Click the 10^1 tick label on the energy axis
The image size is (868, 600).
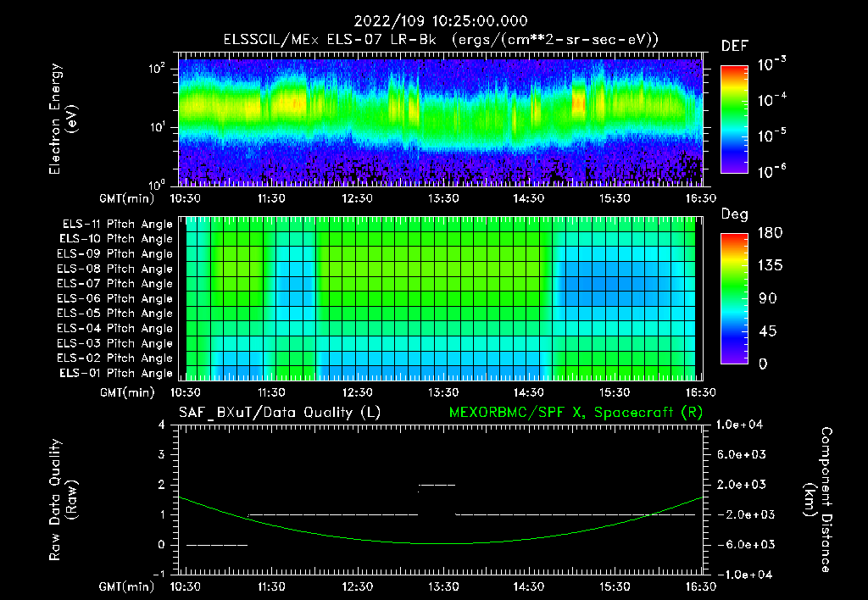(157, 127)
